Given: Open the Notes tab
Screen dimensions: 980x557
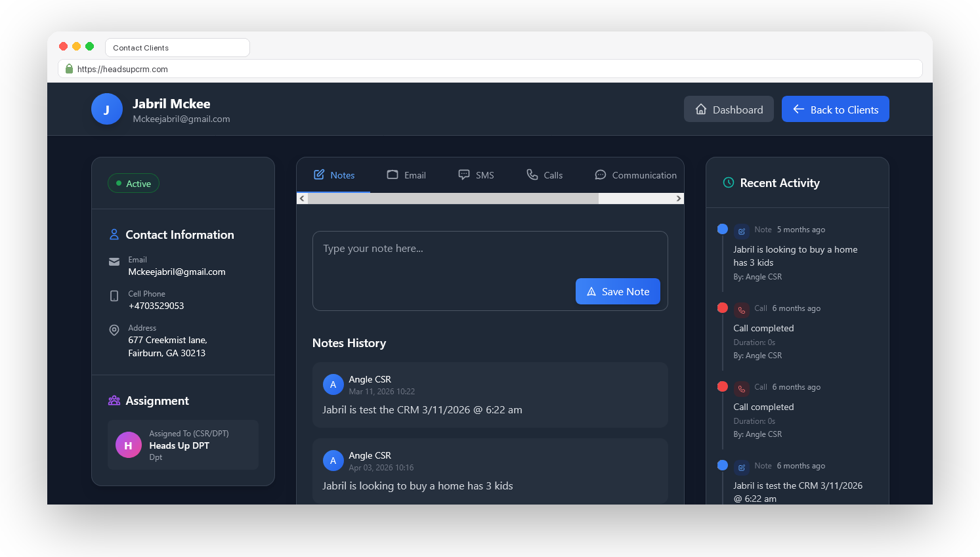Looking at the screenshot, I should (x=333, y=175).
